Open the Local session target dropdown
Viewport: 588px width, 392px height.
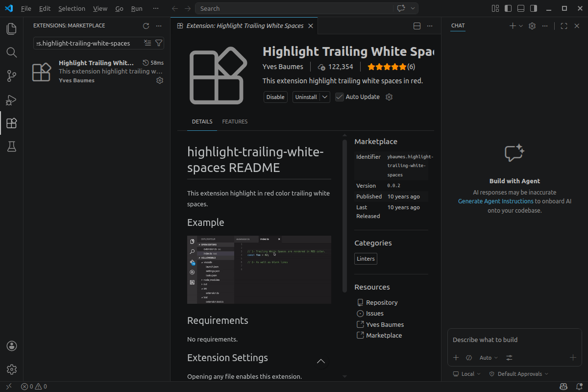click(467, 374)
